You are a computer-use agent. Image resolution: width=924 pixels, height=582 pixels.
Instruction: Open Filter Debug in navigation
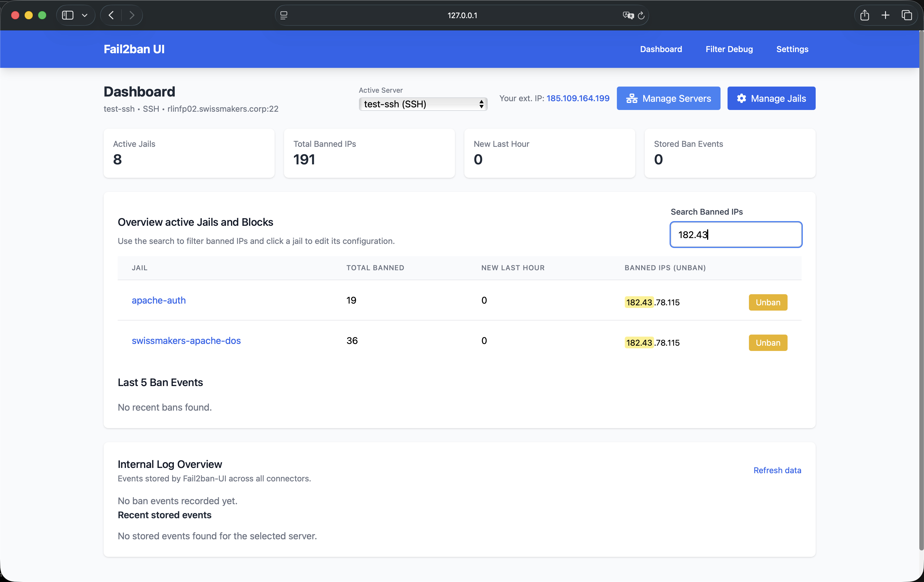tap(729, 49)
